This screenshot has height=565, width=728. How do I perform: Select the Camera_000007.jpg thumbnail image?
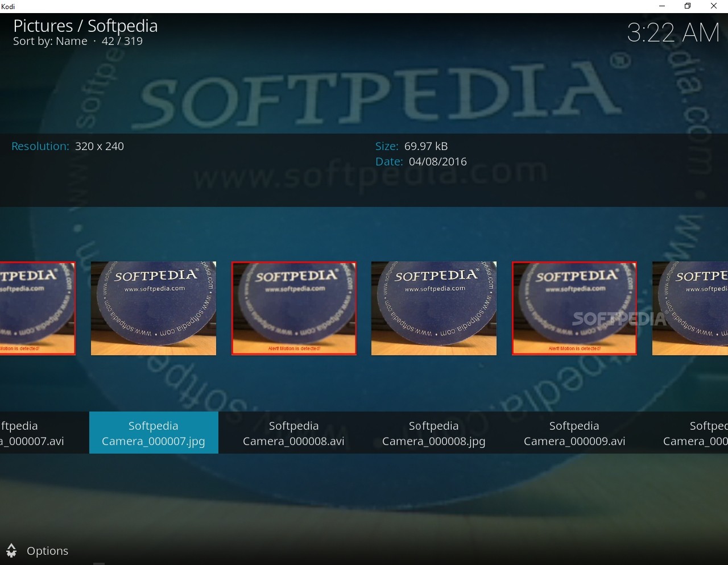(x=154, y=308)
